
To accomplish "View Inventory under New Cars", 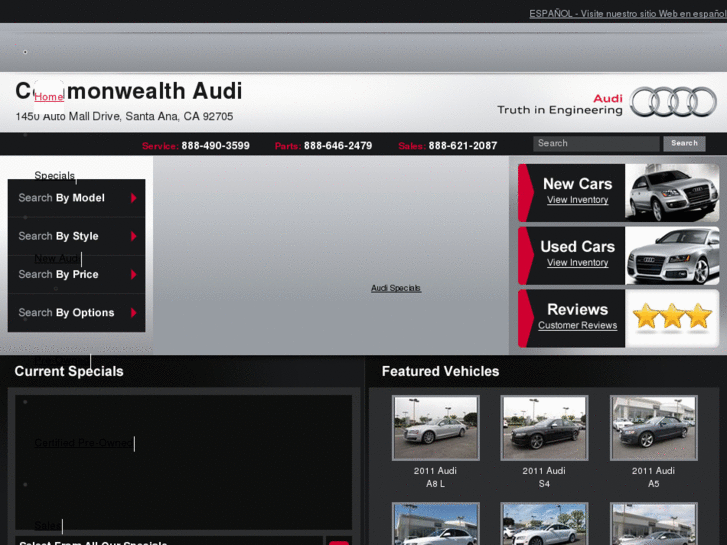I will coord(578,200).
